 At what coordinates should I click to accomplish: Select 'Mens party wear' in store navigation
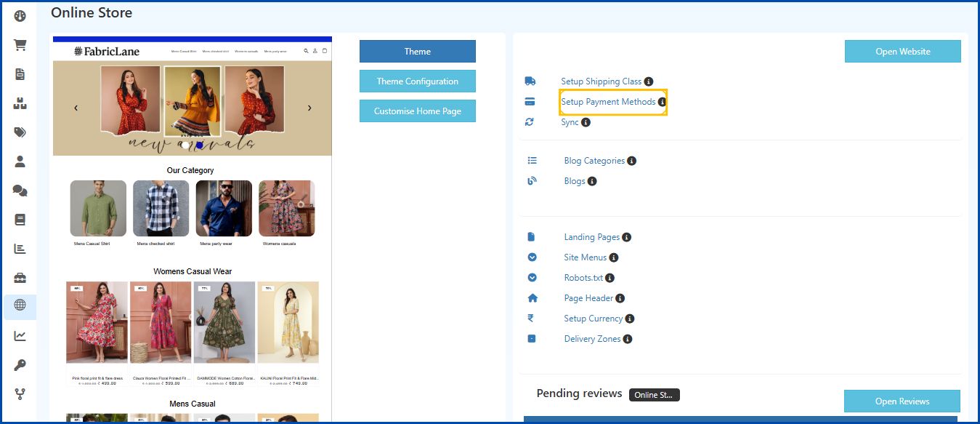(276, 51)
